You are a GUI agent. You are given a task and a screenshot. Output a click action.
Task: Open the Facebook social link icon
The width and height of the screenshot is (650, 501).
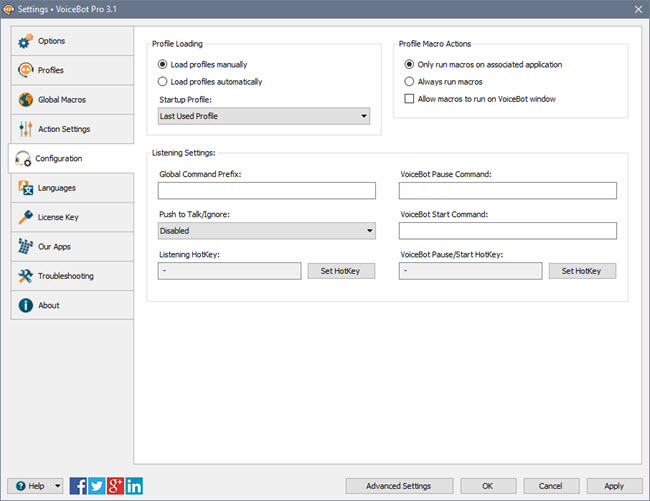coord(78,486)
